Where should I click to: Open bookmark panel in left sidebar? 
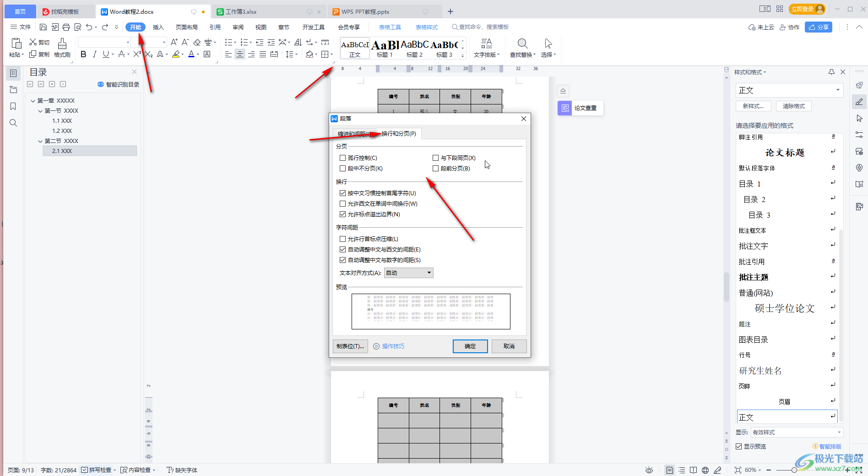tap(13, 106)
